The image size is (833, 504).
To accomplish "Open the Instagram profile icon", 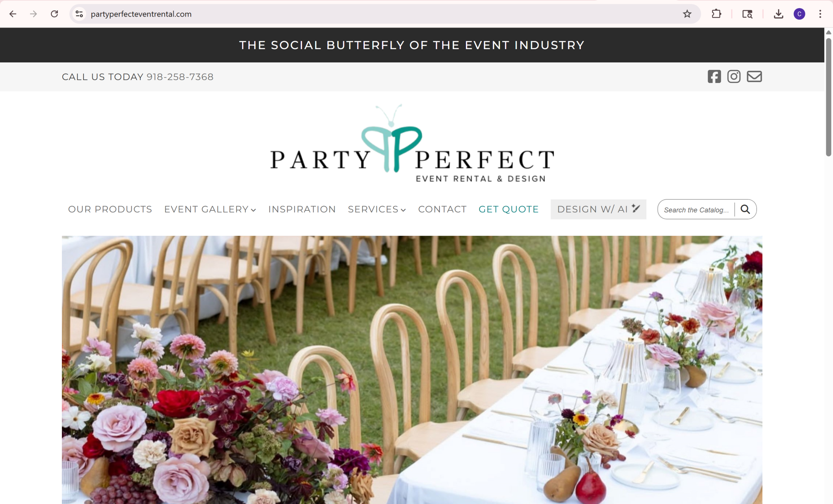I will click(734, 77).
